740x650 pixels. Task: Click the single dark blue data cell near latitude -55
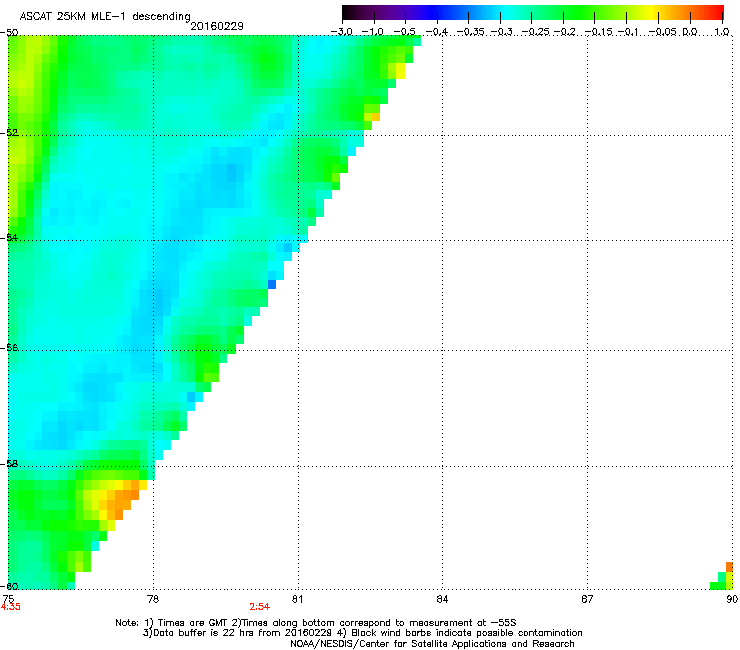tap(272, 284)
